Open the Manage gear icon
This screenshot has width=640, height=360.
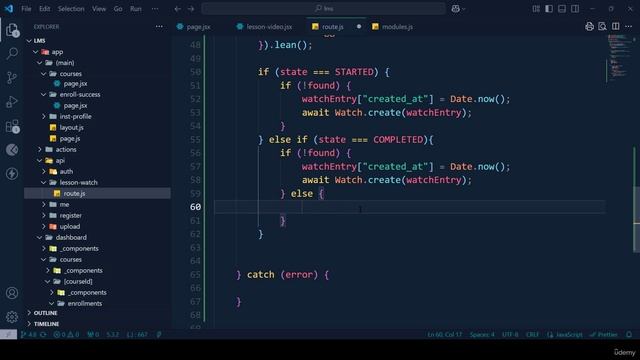[12, 317]
